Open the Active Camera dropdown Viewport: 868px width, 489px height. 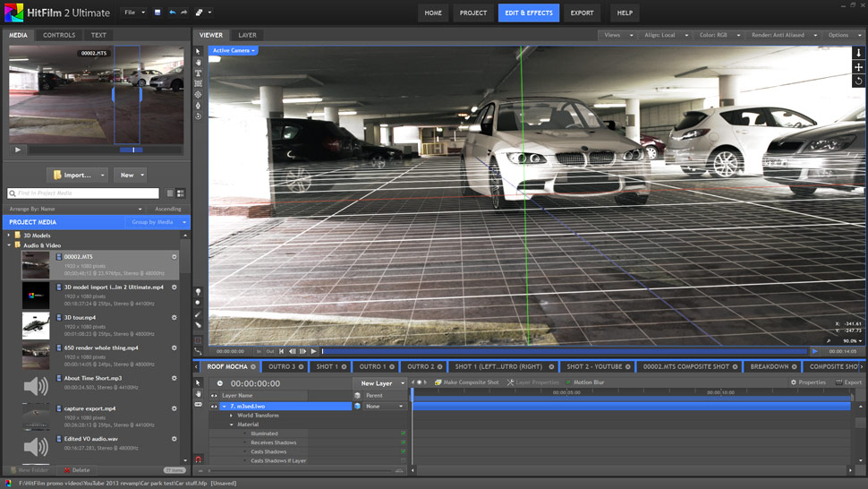click(234, 51)
